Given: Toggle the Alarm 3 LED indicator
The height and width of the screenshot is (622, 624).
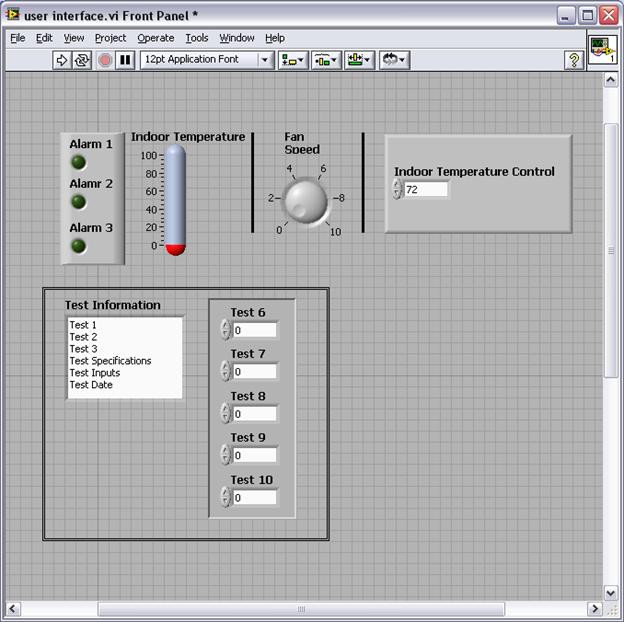Looking at the screenshot, I should (78, 245).
